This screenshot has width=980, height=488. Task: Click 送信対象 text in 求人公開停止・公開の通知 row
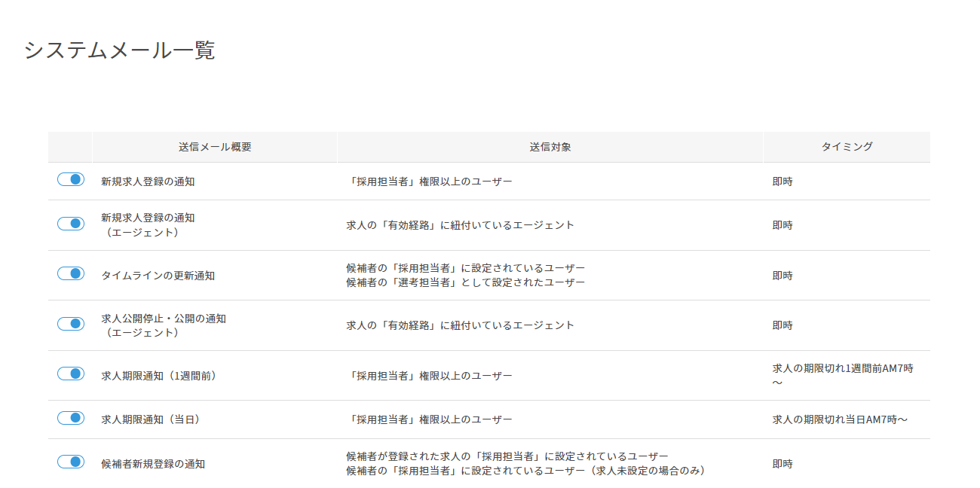click(460, 325)
